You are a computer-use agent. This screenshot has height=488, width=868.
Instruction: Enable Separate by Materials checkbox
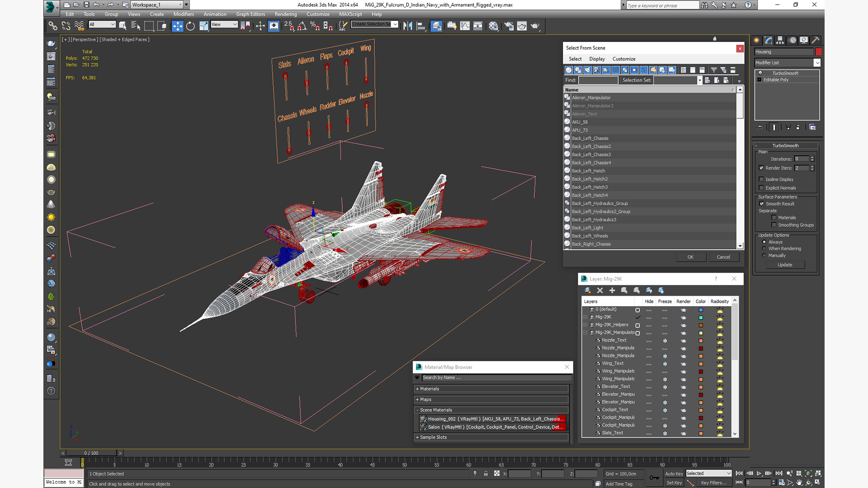coord(774,218)
